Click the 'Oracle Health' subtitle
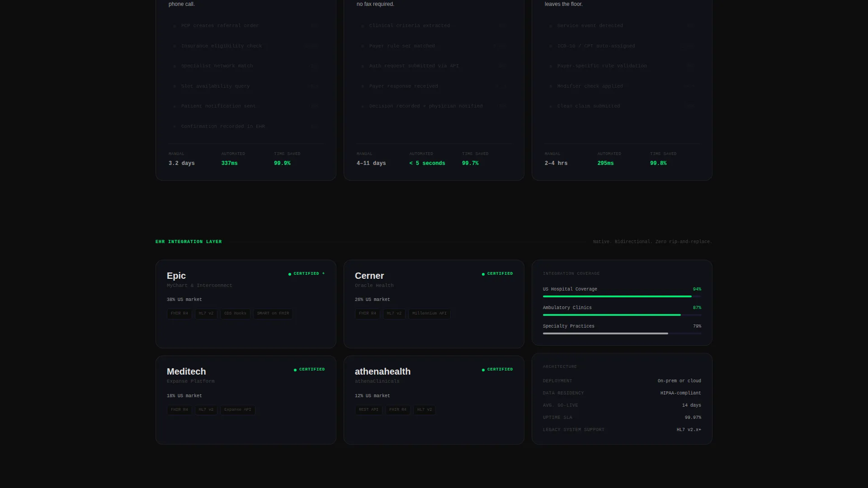This screenshot has height=488, width=868. point(374,286)
